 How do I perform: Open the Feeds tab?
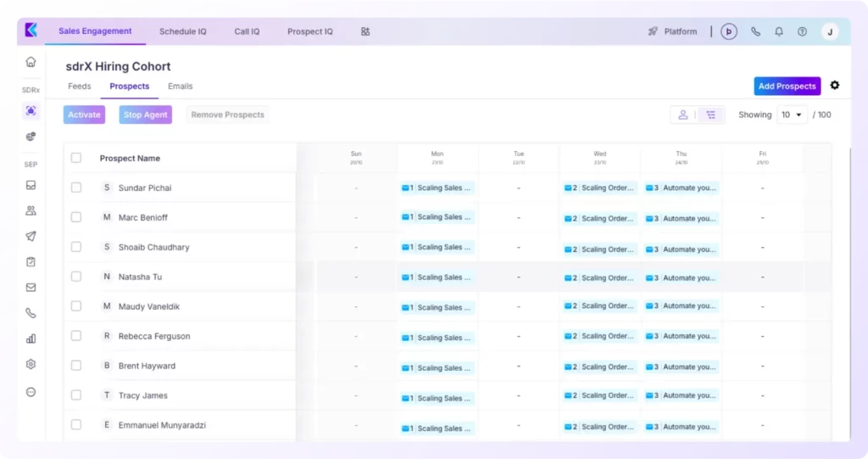[79, 86]
